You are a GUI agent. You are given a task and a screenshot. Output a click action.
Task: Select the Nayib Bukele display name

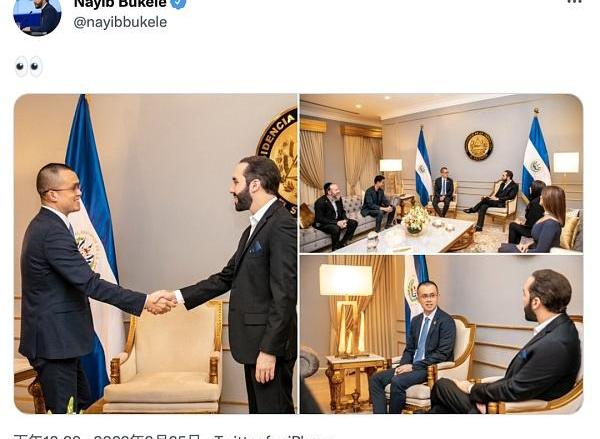120,3
